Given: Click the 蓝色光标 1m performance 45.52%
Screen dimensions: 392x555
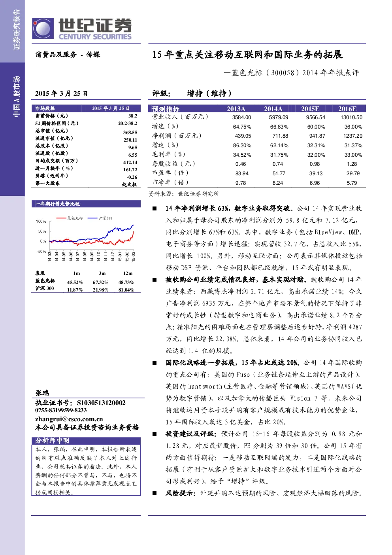Looking at the screenshot, I should [75, 282].
